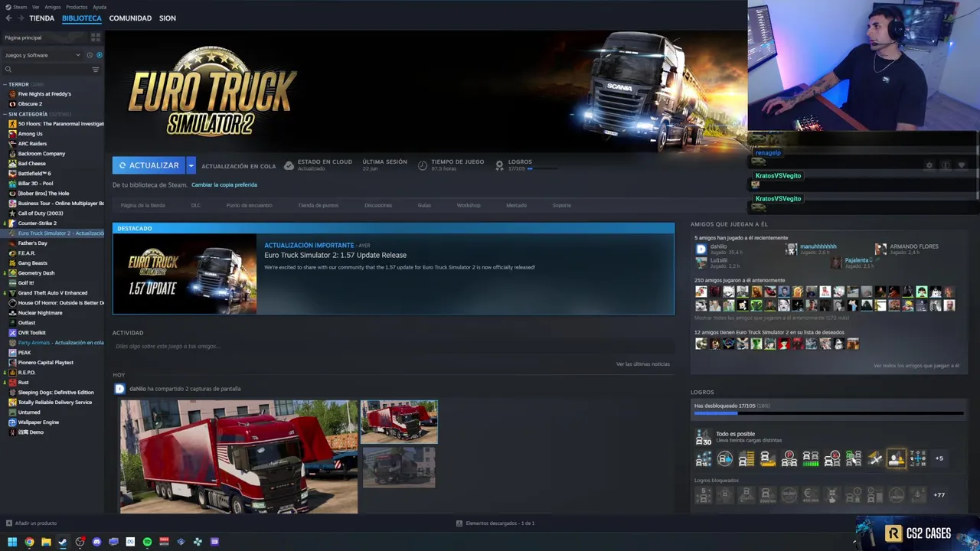Open the Todo es posible achievement icon
The image size is (980, 551).
(703, 437)
